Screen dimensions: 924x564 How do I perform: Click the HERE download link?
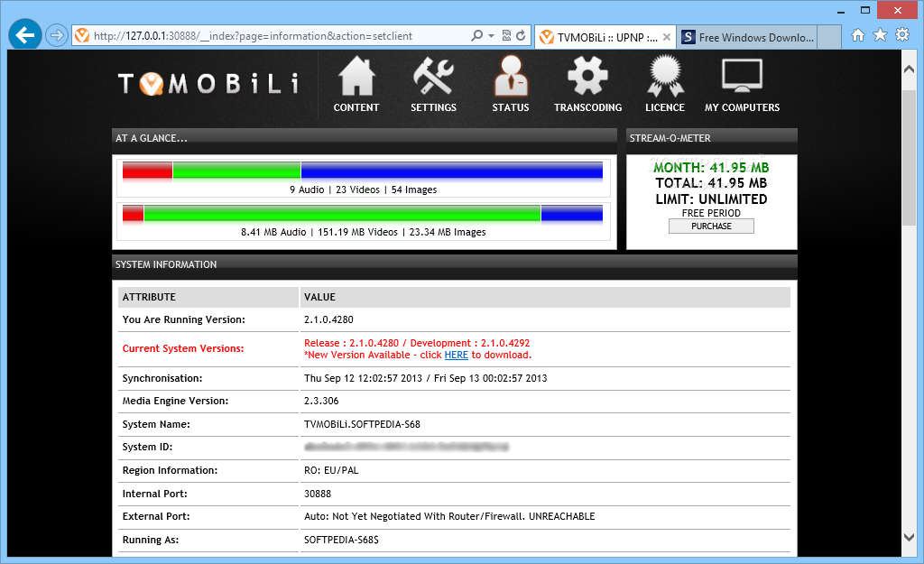click(x=456, y=355)
